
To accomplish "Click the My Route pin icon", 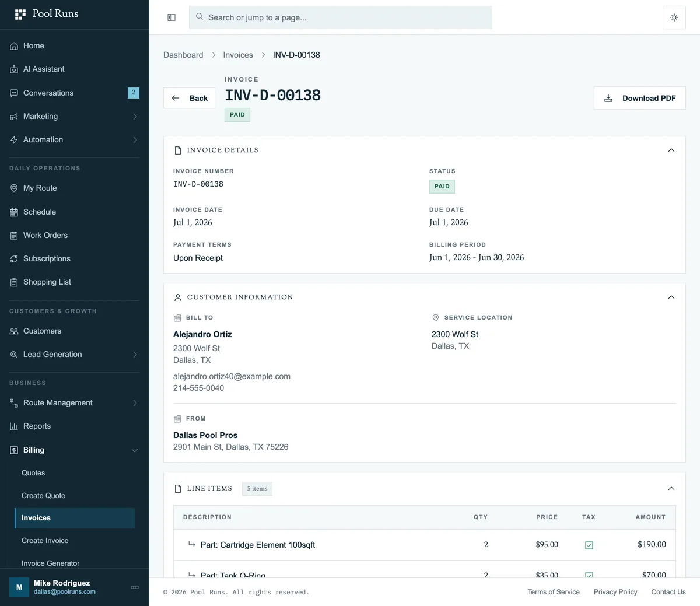I will coord(14,188).
